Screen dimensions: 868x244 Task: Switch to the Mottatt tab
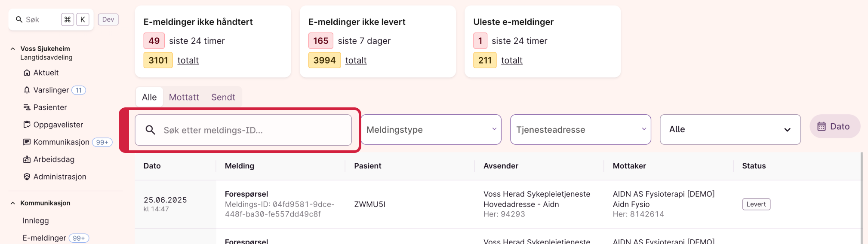[184, 97]
